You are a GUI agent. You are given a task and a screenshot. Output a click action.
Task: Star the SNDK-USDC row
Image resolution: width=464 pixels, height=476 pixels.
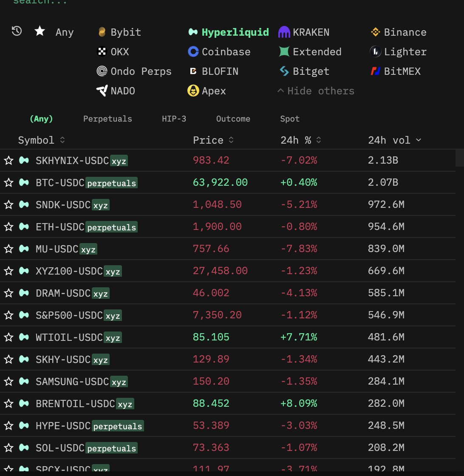click(x=8, y=204)
